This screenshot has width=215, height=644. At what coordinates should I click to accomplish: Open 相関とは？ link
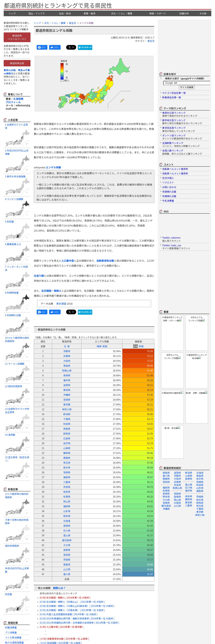59,588
